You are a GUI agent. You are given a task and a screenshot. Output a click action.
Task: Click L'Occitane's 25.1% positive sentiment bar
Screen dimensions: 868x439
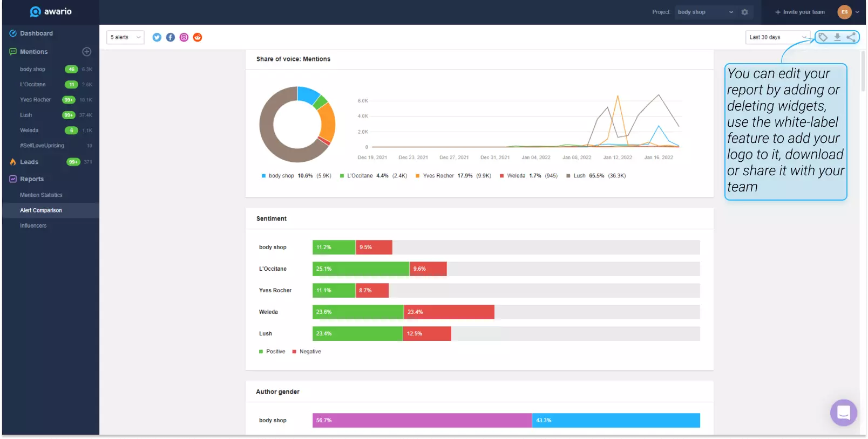pos(361,269)
